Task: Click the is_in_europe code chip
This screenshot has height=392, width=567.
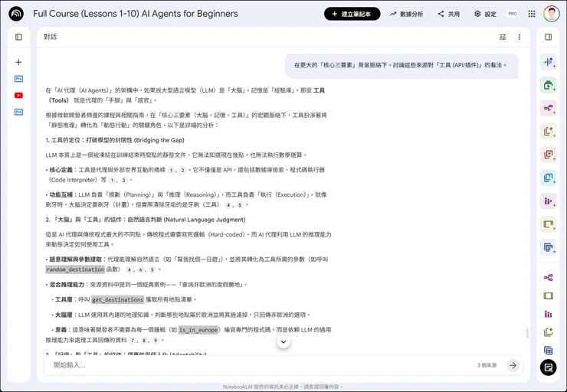Action: [198, 330]
